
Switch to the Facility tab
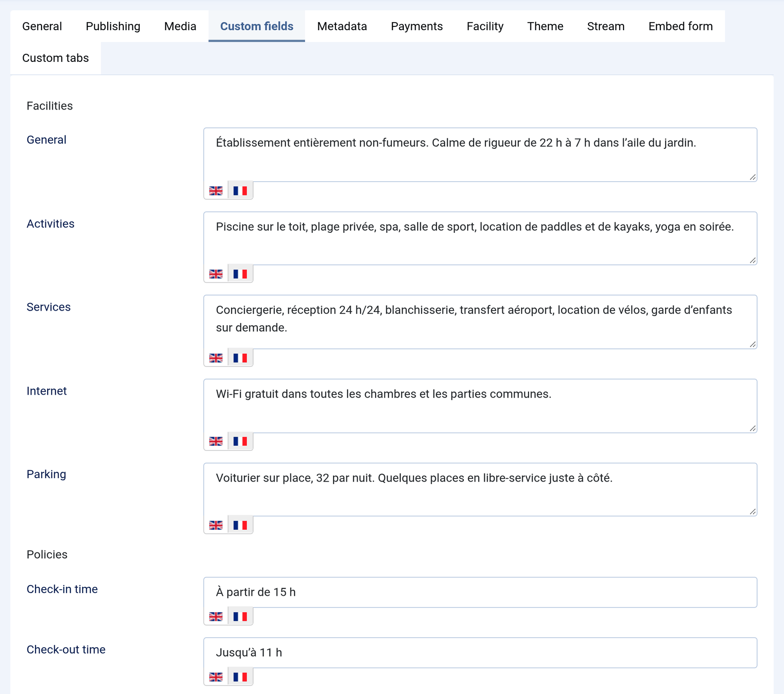pyautogui.click(x=485, y=26)
